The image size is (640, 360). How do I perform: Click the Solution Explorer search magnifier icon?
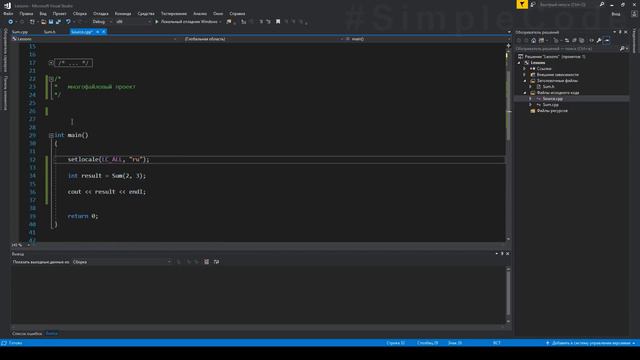[622, 49]
